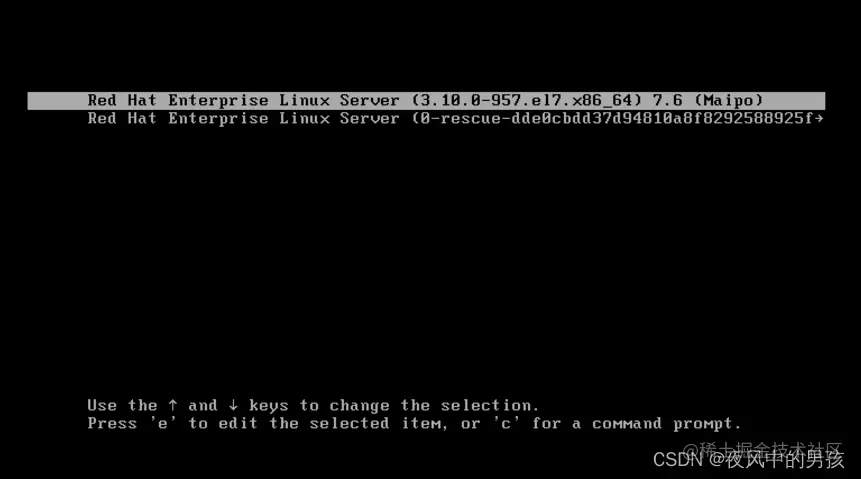Click the down arrow symbol in the instructions
861x479 pixels.
[233, 405]
